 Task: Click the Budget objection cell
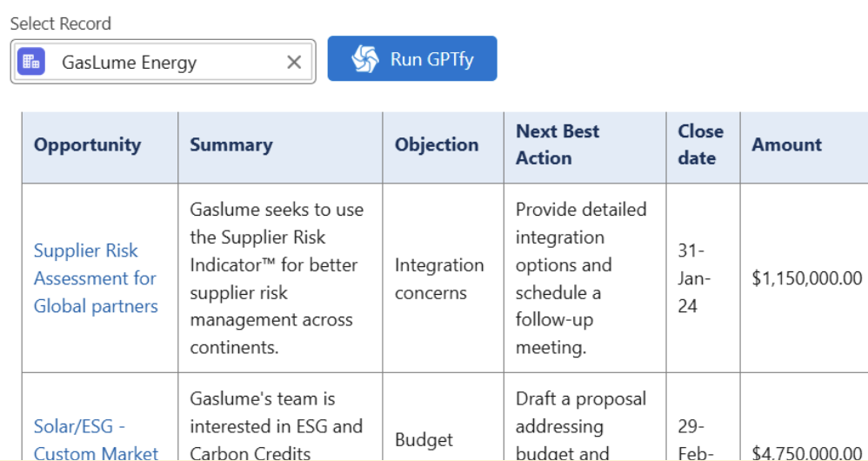click(424, 439)
